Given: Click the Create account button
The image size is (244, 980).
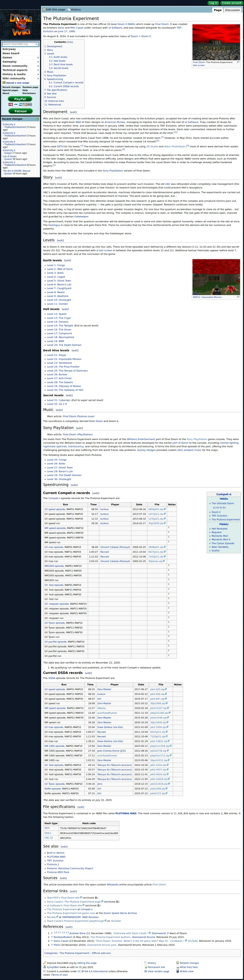Looking at the screenshot, I should coord(231,3).
